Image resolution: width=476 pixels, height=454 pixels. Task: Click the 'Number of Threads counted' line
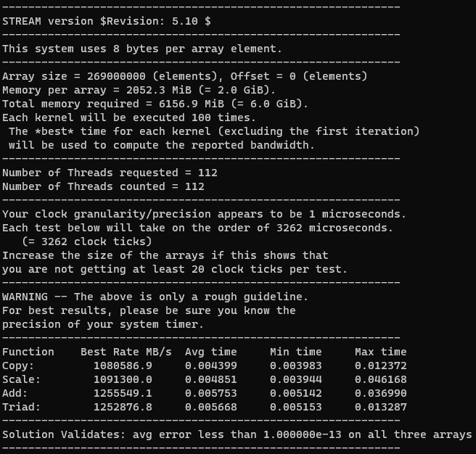(x=103, y=186)
